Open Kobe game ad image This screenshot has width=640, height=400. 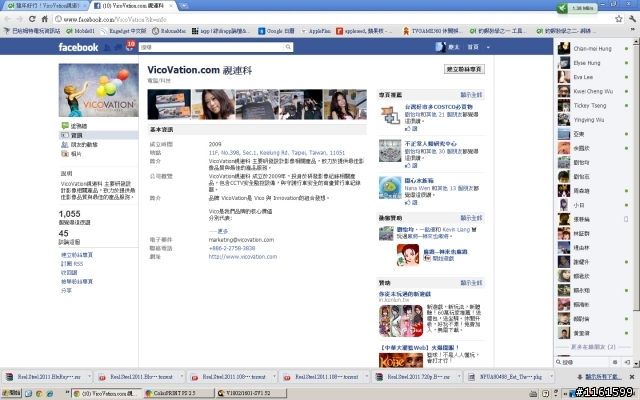(x=401, y=360)
